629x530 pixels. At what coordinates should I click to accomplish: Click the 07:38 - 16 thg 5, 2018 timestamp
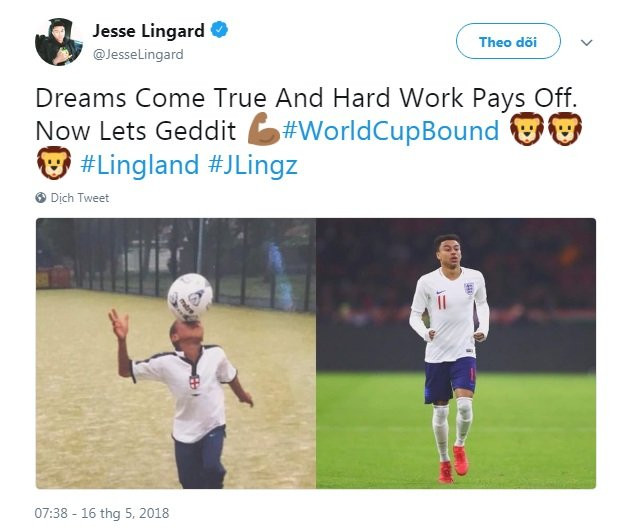pos(102,513)
